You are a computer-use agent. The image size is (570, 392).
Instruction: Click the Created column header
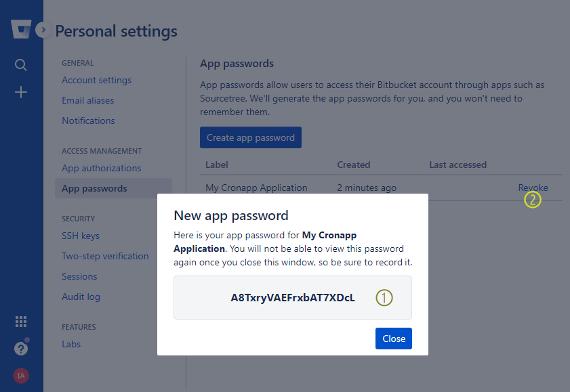tap(353, 165)
